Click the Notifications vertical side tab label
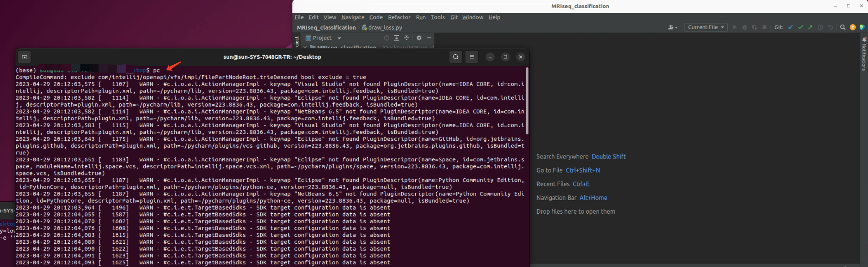 click(x=864, y=57)
